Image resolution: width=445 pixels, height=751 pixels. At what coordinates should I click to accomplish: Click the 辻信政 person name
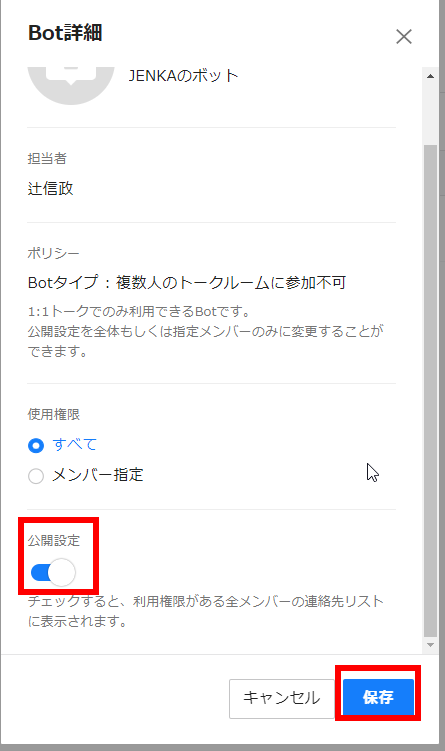[x=50, y=188]
